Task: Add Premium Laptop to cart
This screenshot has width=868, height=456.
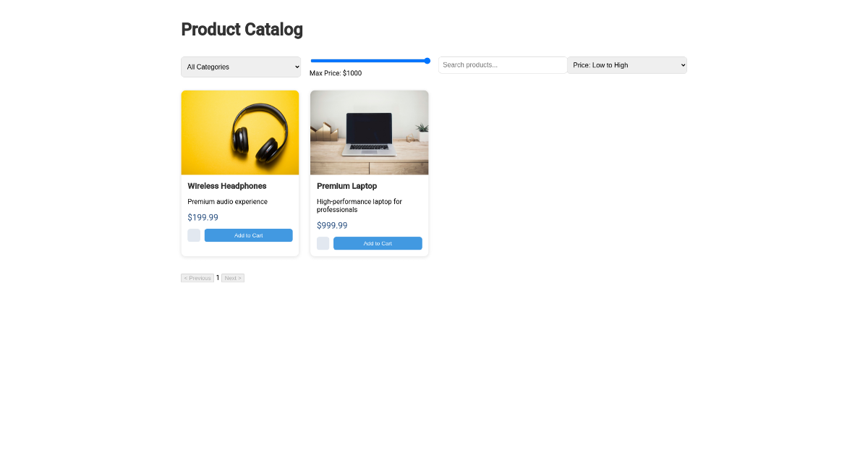Action: click(x=378, y=243)
